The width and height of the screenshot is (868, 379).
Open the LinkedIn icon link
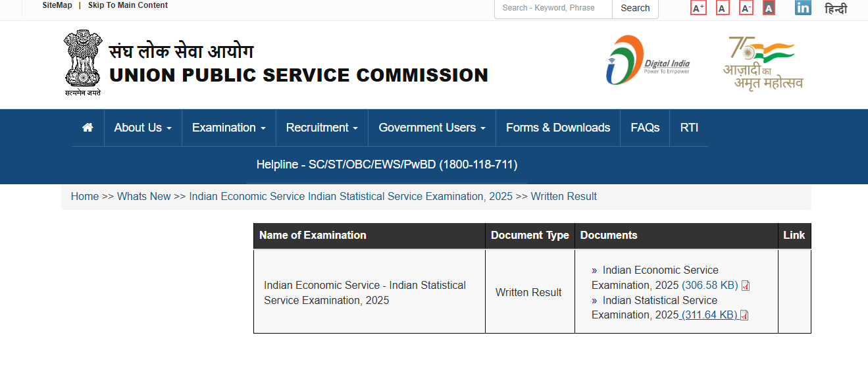click(x=803, y=8)
